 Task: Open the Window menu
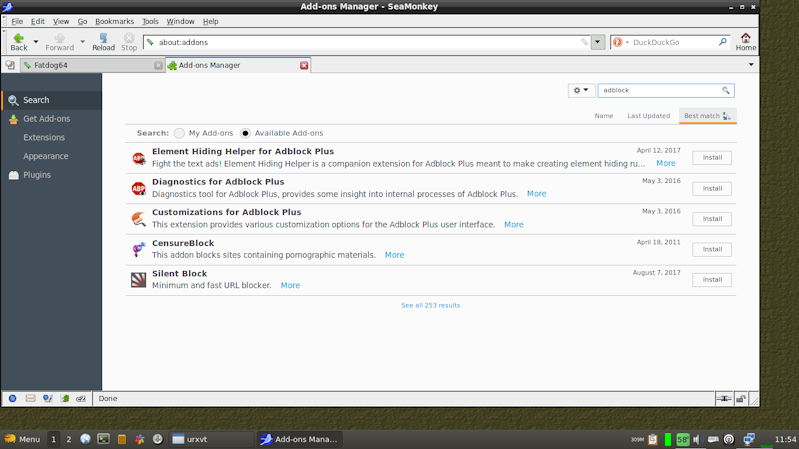point(180,21)
